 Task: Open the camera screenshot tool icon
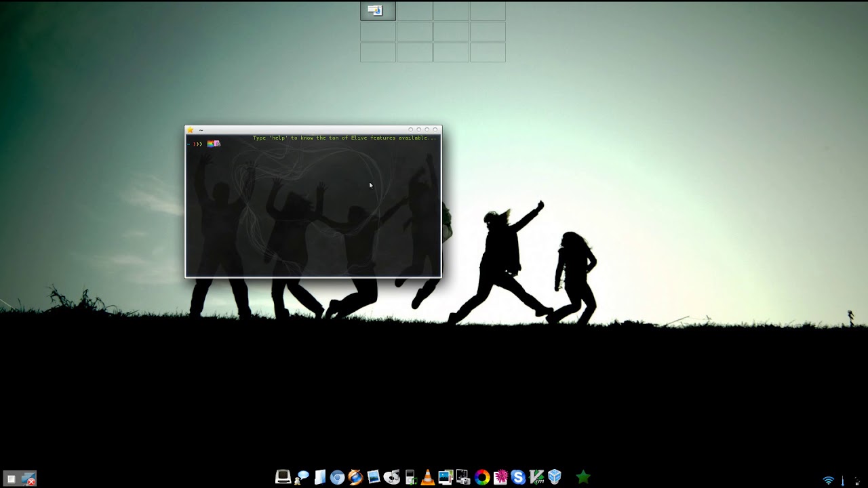tap(463, 477)
